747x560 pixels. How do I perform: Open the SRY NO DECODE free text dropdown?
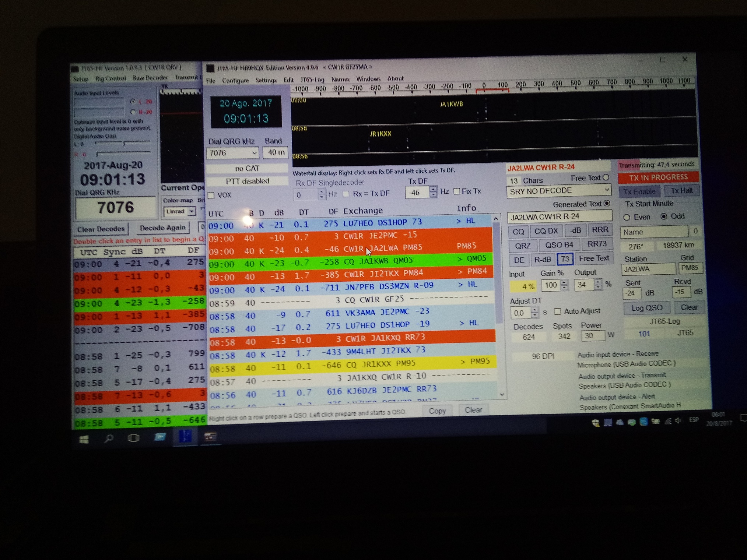click(x=606, y=190)
